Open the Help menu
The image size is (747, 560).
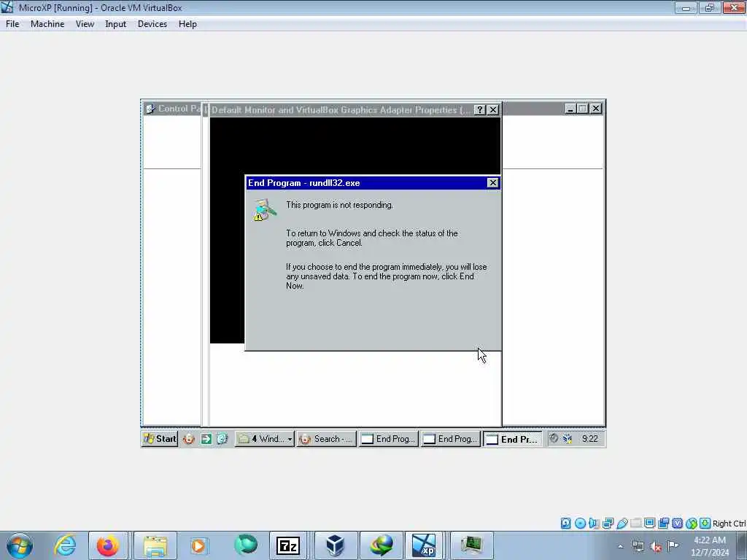pos(187,24)
